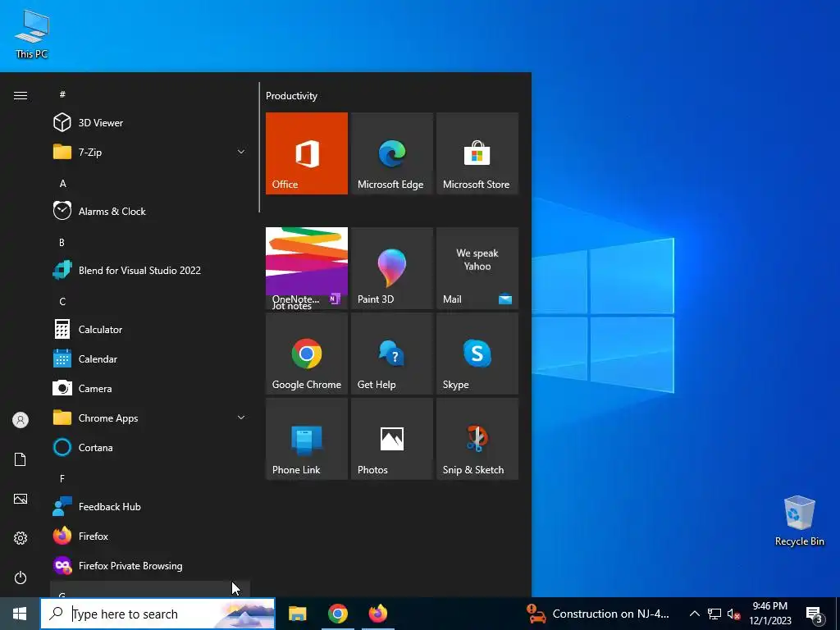Open the OneNote tile
This screenshot has height=630, width=840.
307,268
